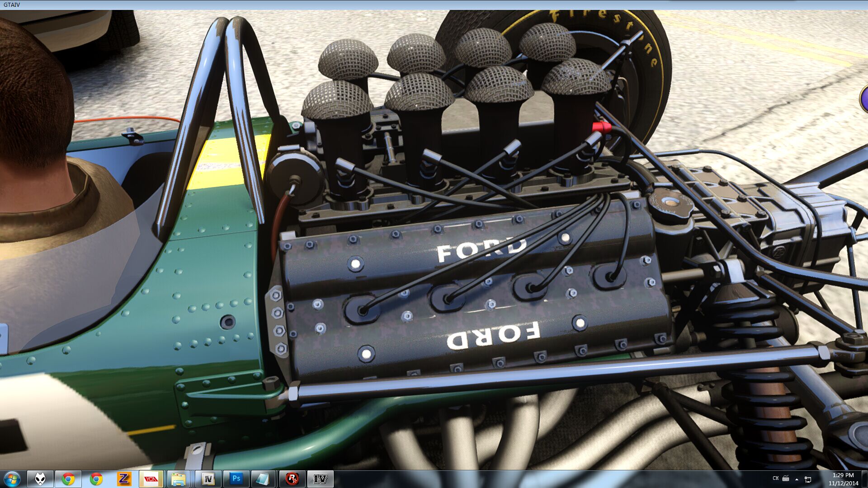Open the ZModeler purple Z icon
The width and height of the screenshot is (868, 488).
124,479
